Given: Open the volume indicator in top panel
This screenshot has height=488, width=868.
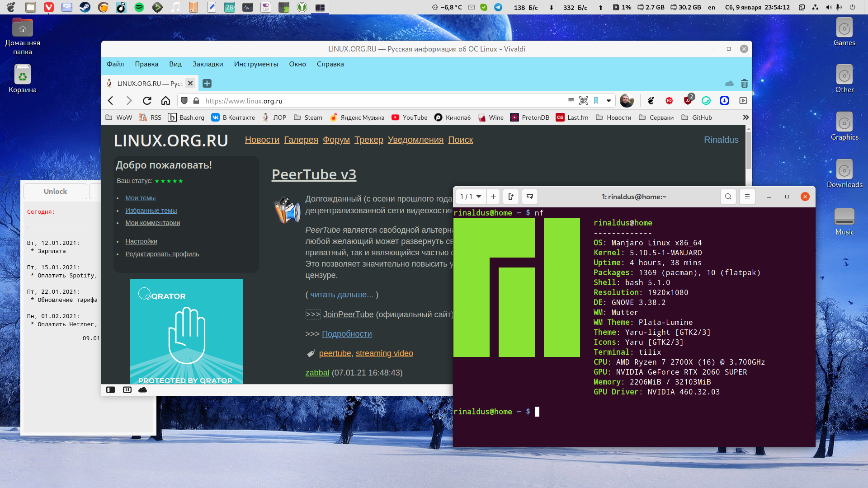Looking at the screenshot, I should (828, 7).
